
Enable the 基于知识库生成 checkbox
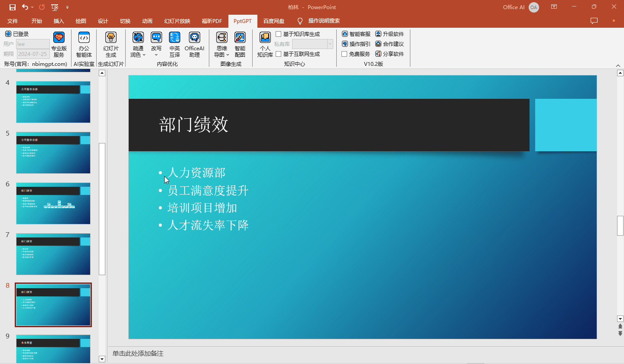click(x=279, y=34)
